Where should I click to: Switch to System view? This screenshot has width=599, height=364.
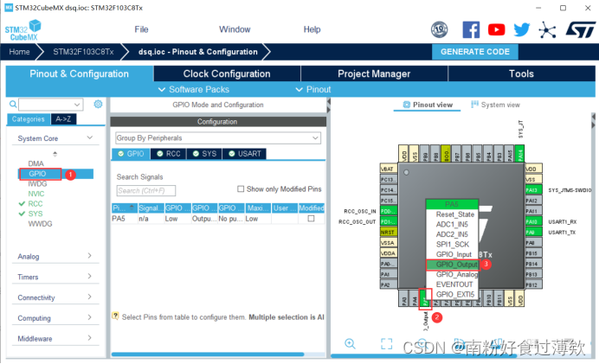pyautogui.click(x=496, y=105)
